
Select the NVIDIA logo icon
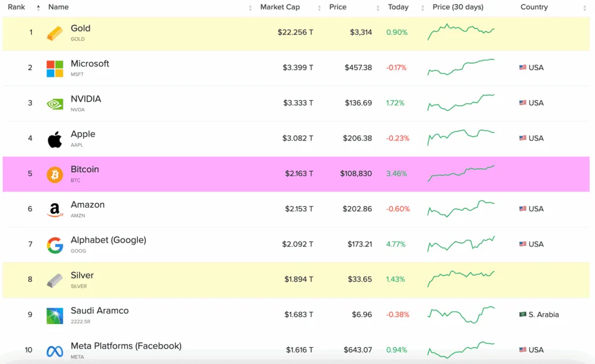coord(55,104)
